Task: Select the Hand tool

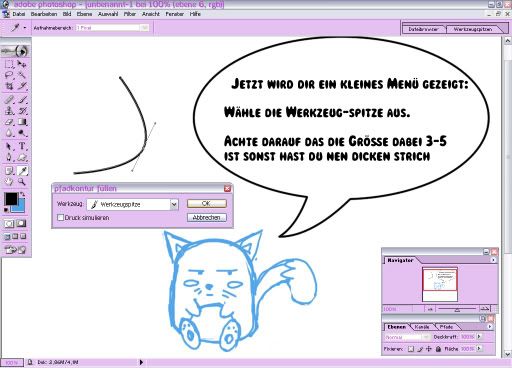Action: (9, 182)
